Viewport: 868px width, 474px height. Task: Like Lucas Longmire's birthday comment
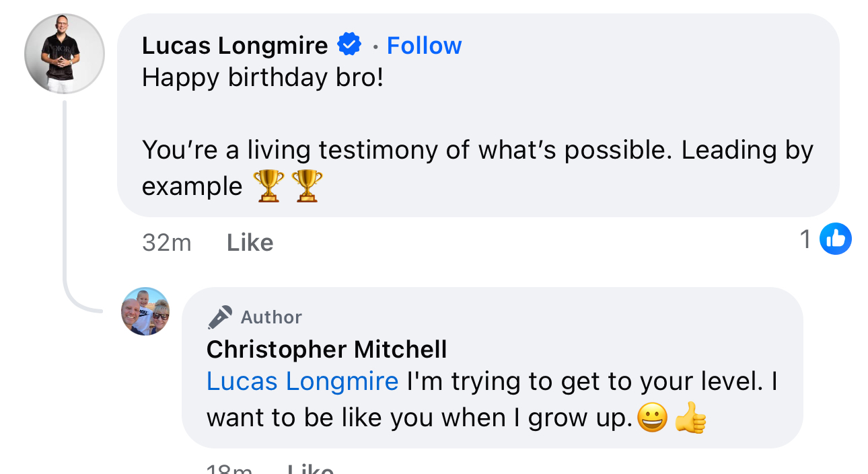250,242
